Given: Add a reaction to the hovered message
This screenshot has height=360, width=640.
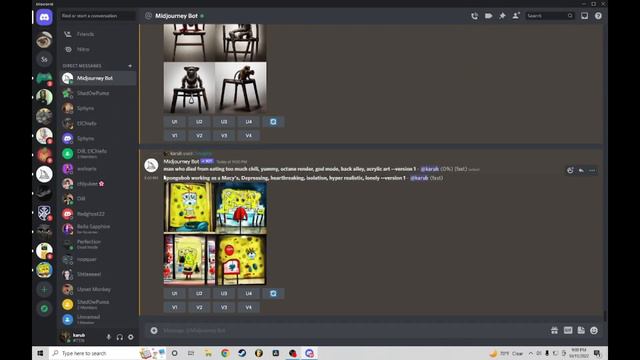Looking at the screenshot, I should coord(570,170).
